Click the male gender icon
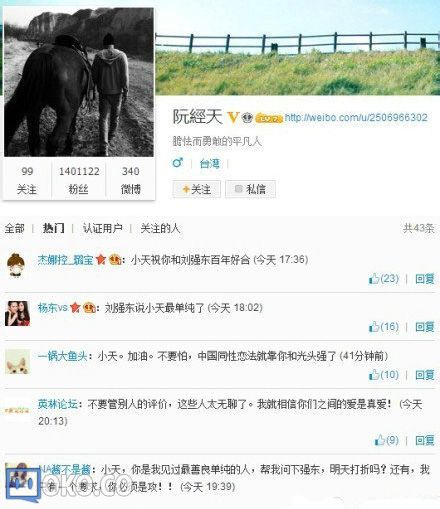Viewport: 440px width, 509px height. 178,163
